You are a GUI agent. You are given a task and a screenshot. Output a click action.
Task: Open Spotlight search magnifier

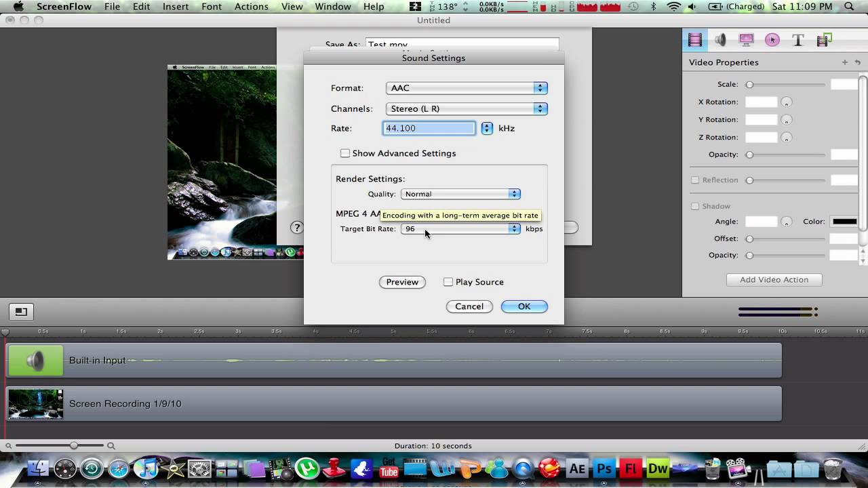(x=848, y=7)
